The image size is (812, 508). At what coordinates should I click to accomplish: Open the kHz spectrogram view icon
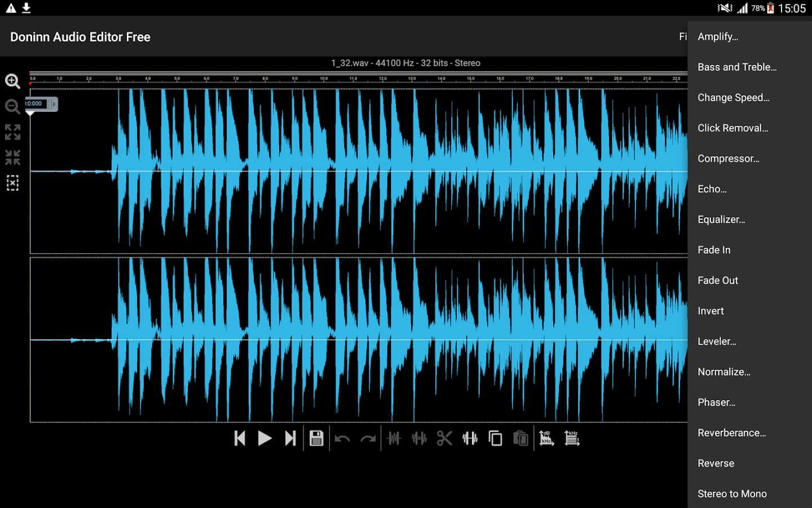click(x=572, y=439)
